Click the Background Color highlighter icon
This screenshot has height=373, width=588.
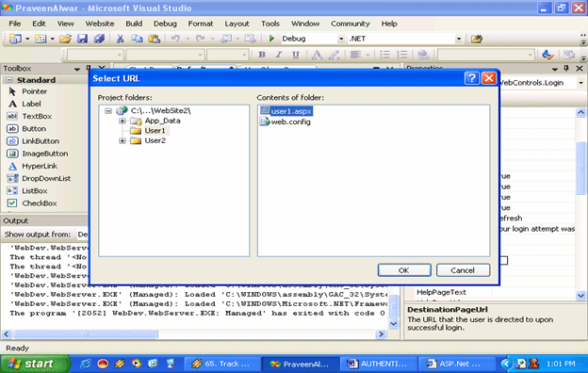(x=334, y=55)
